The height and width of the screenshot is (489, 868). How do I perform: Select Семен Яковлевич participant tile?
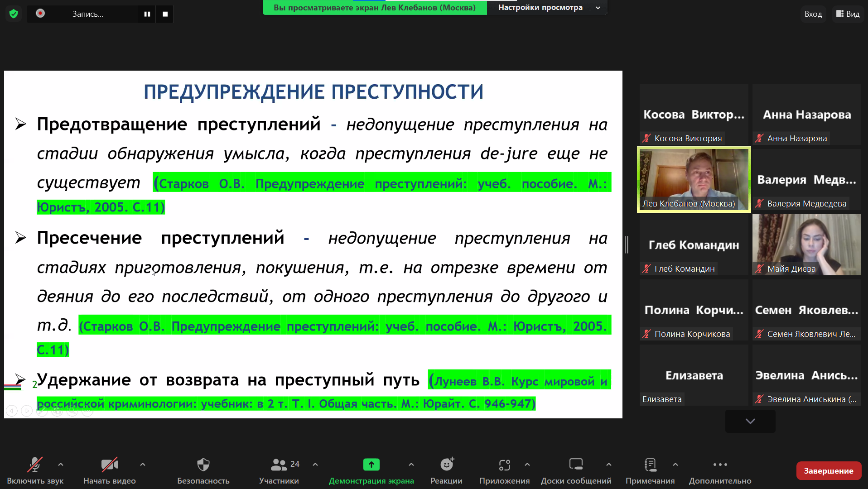pos(807,310)
